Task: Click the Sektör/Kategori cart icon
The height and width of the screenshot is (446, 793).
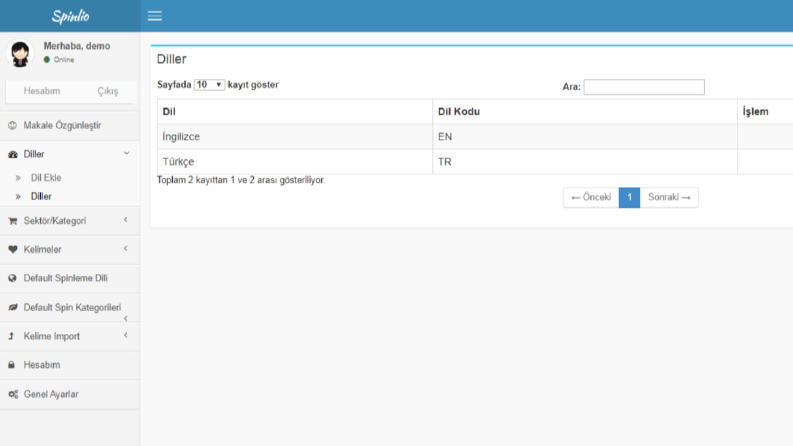Action: [13, 221]
